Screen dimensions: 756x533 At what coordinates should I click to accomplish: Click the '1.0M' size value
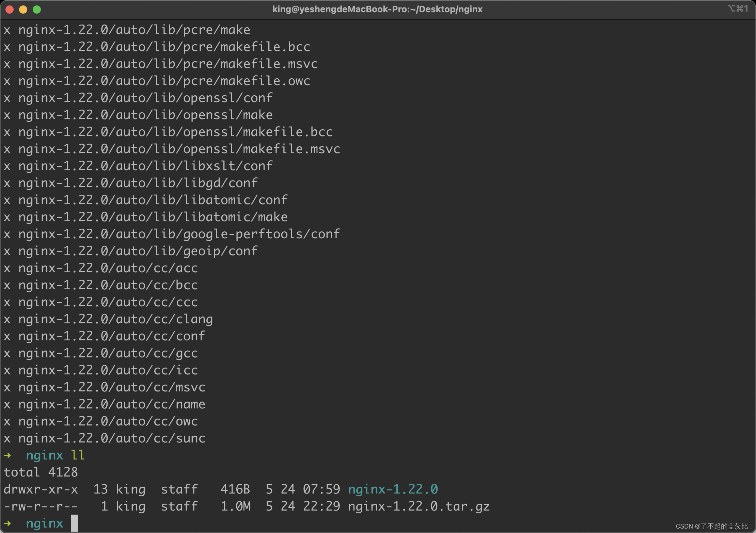pos(235,506)
